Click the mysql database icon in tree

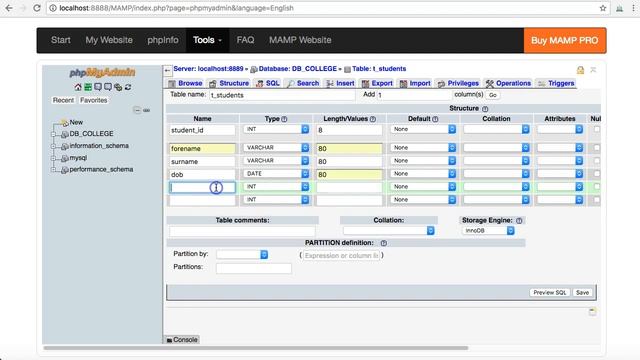click(64, 158)
